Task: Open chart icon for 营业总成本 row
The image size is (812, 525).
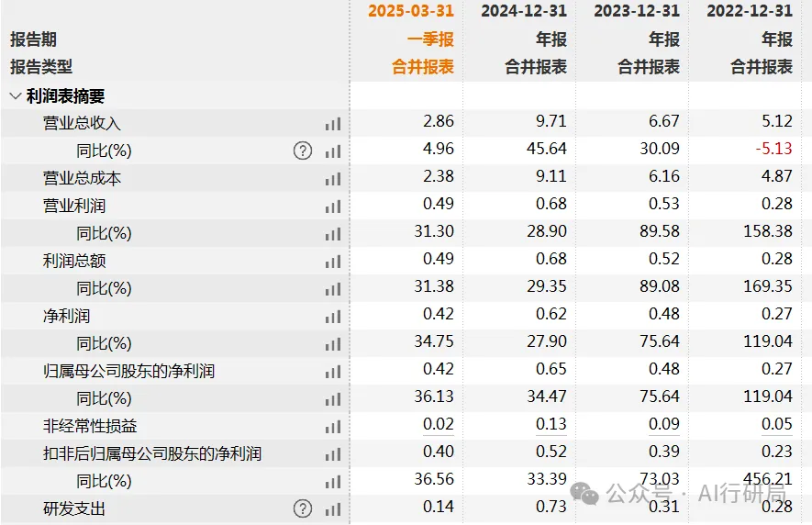Action: (x=333, y=179)
